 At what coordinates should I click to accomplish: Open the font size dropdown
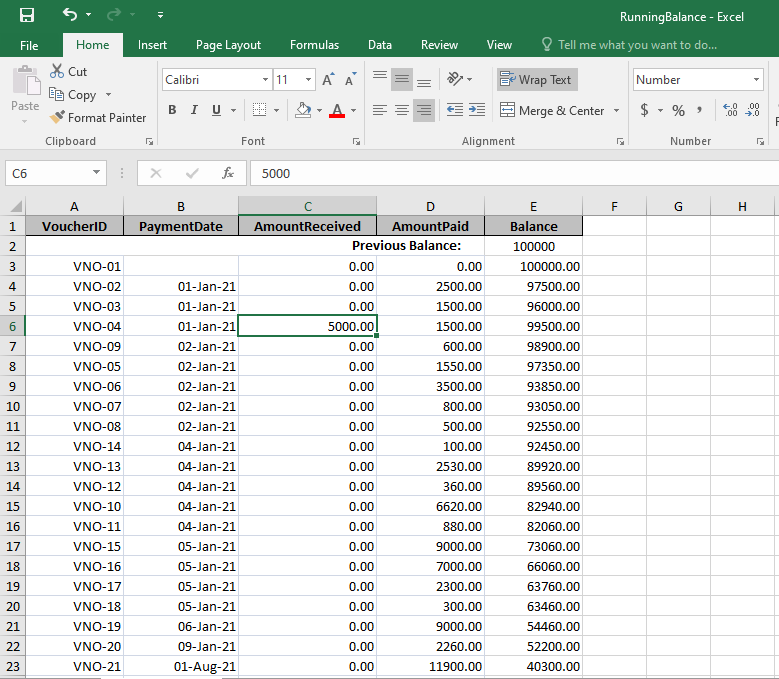point(309,79)
